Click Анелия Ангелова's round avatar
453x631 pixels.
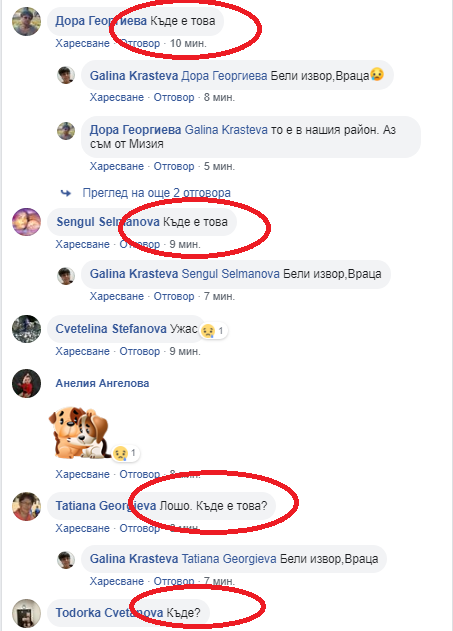click(x=27, y=384)
